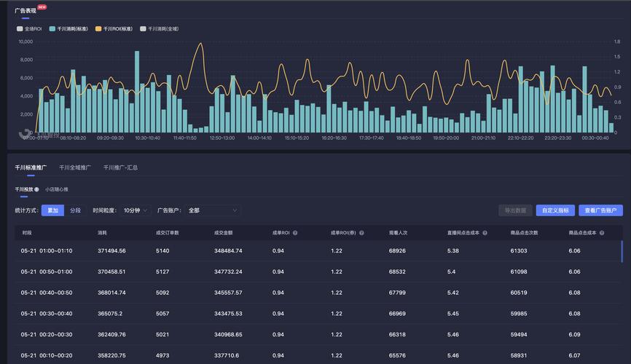The image size is (631, 364).
Task: Select the 广告表现 tab
Action: point(26,11)
